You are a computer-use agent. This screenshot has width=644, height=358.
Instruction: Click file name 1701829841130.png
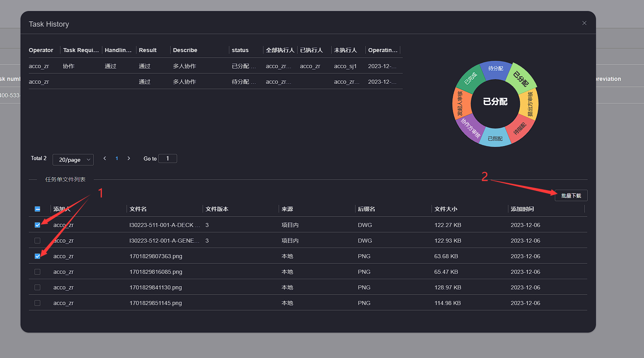(x=156, y=287)
